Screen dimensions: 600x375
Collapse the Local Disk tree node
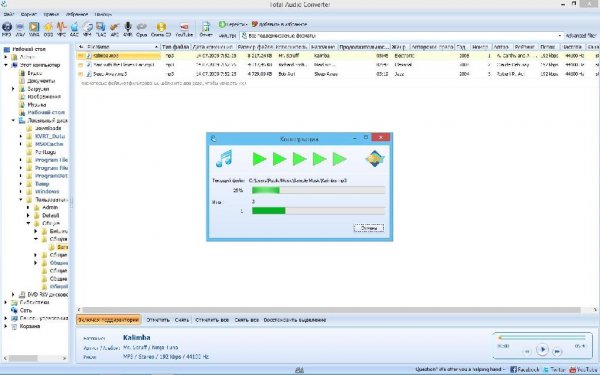pyautogui.click(x=13, y=121)
